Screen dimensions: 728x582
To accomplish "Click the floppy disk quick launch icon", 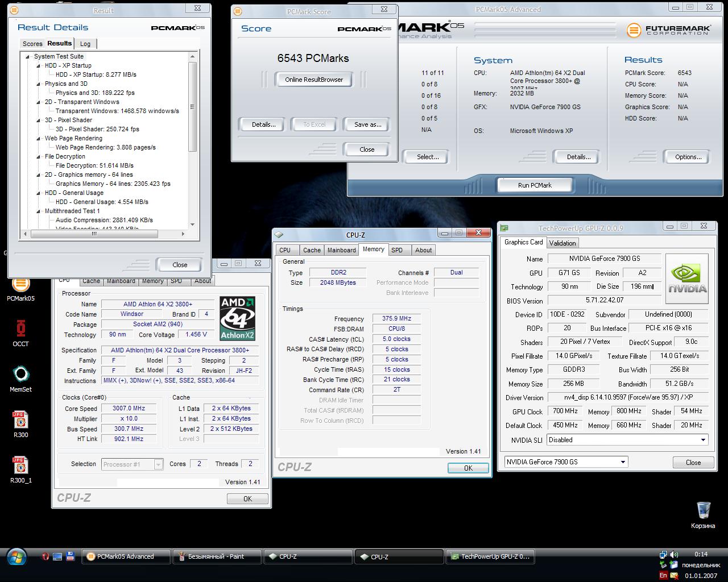I will pyautogui.click(x=70, y=556).
